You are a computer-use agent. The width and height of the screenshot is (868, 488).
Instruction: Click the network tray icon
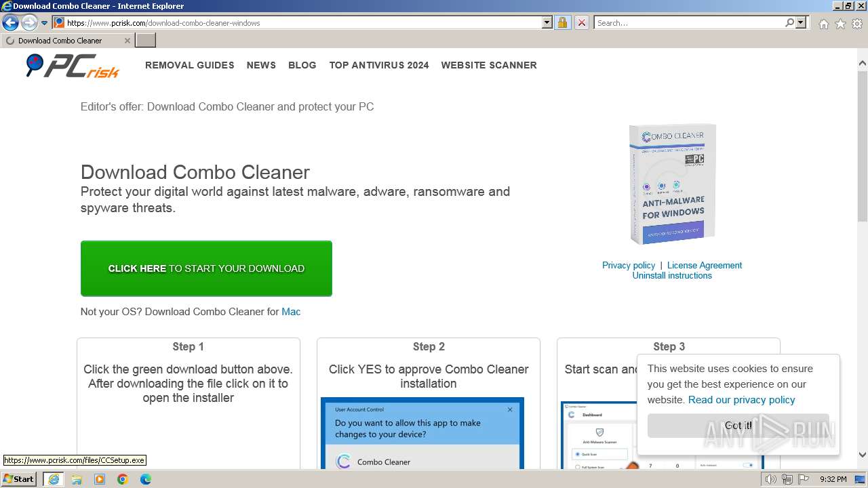pos(787,479)
